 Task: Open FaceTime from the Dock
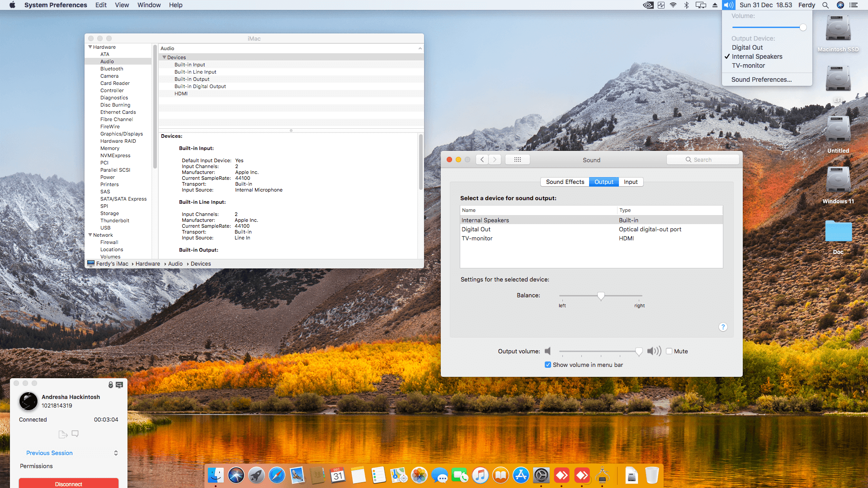(x=460, y=475)
